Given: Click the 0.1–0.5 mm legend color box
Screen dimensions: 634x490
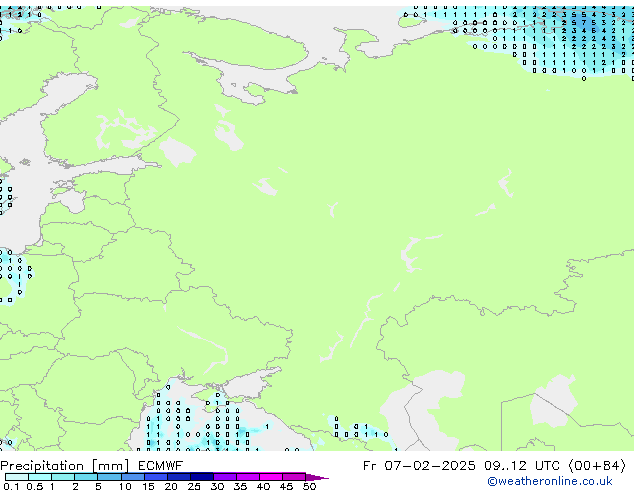Looking at the screenshot, I should [x=17, y=477].
